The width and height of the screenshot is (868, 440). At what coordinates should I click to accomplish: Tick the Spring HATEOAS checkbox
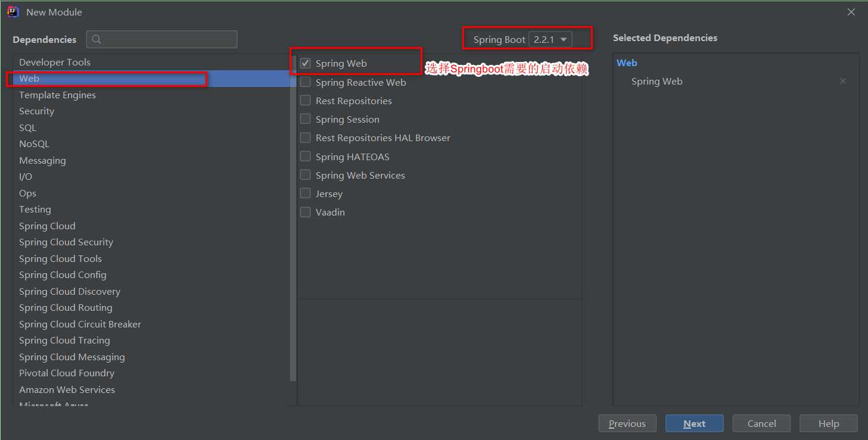click(306, 157)
